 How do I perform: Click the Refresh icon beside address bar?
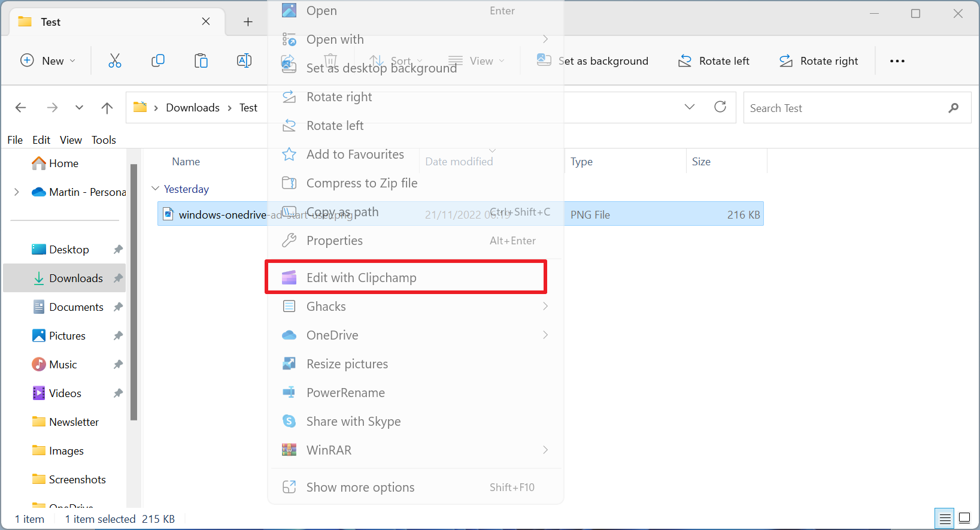[720, 107]
